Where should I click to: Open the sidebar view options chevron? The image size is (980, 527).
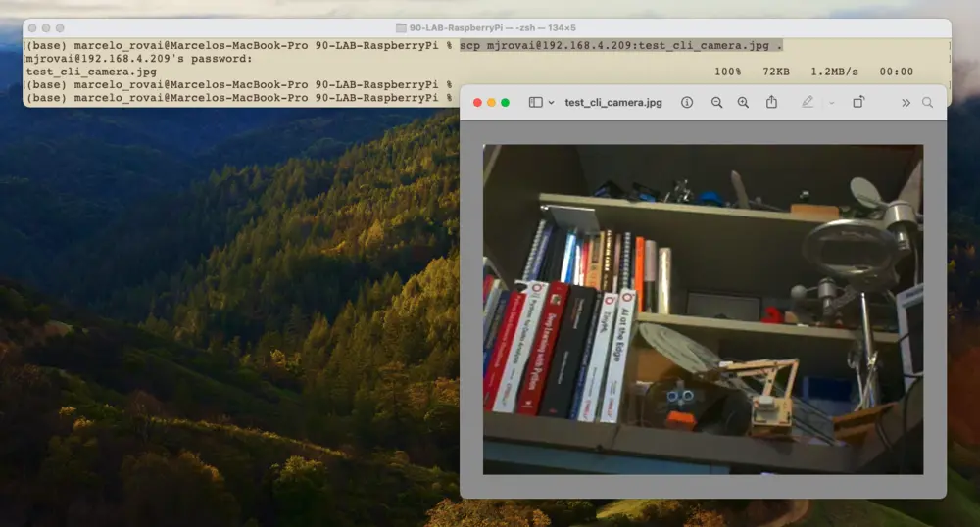tap(551, 102)
